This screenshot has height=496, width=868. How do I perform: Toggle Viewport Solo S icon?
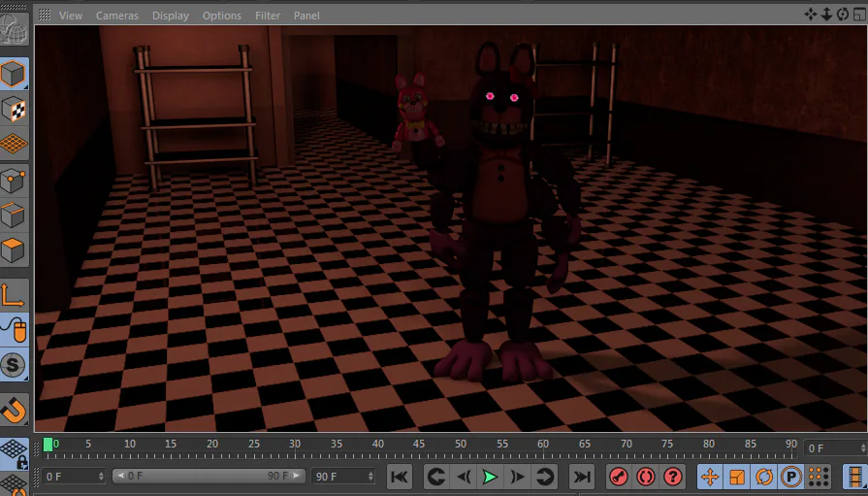pyautogui.click(x=14, y=365)
